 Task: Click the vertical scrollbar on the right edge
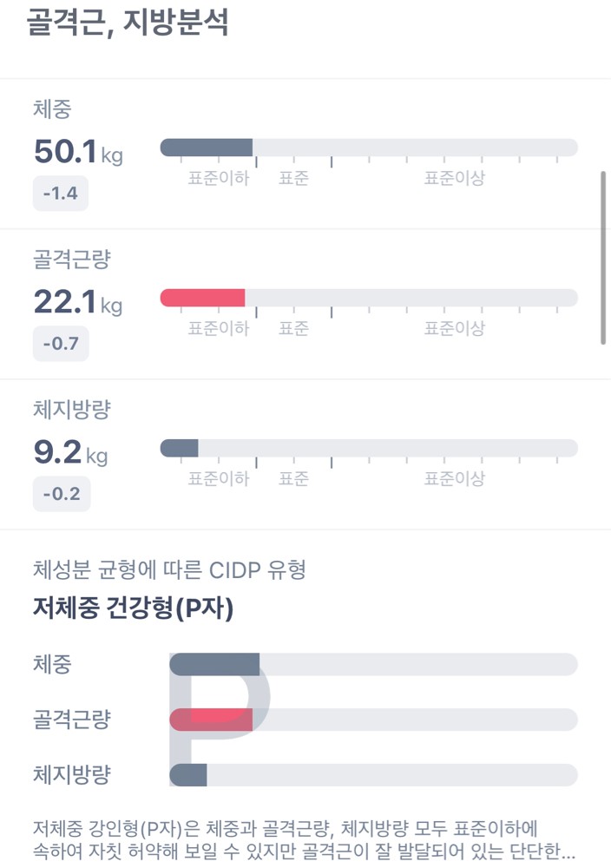pyautogui.click(x=603, y=258)
